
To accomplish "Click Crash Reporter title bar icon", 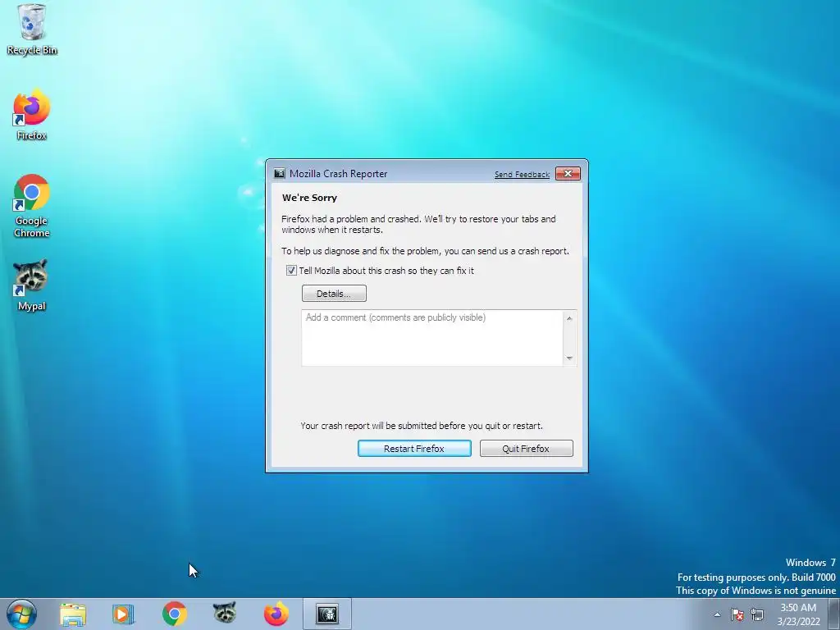I will 279,174.
